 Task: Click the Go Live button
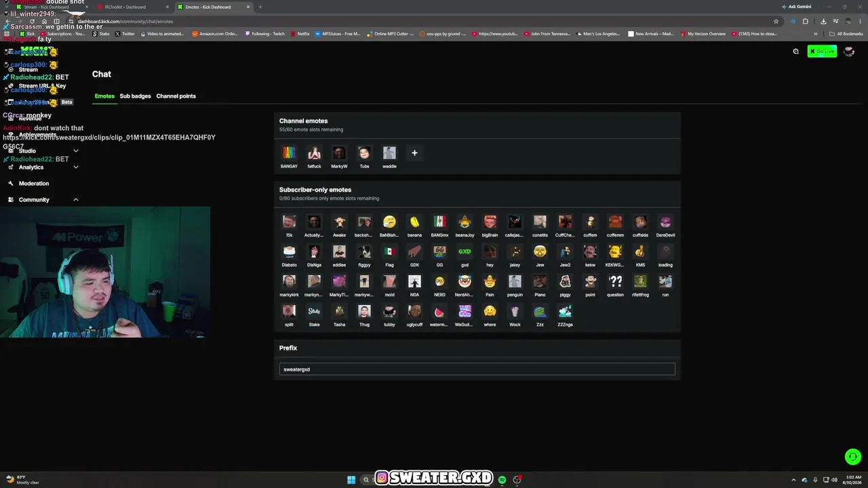(822, 52)
